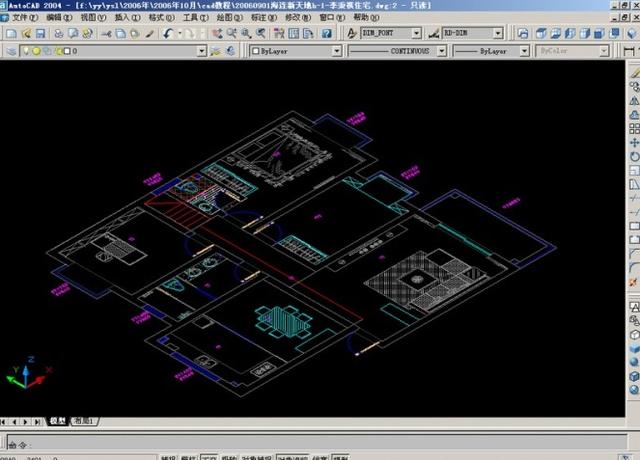The width and height of the screenshot is (640, 460).
Task: Select the Mirror tool
Action: coord(634,100)
